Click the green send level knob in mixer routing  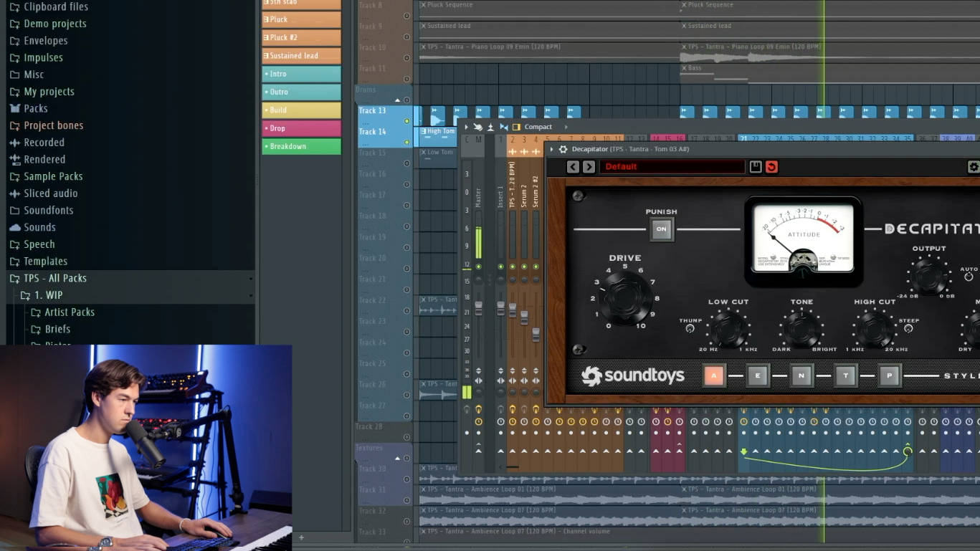tap(907, 451)
